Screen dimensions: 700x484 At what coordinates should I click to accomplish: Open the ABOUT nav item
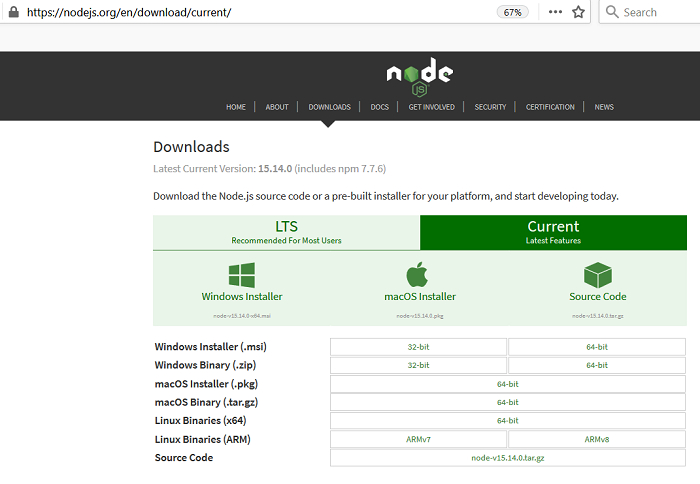(x=277, y=107)
